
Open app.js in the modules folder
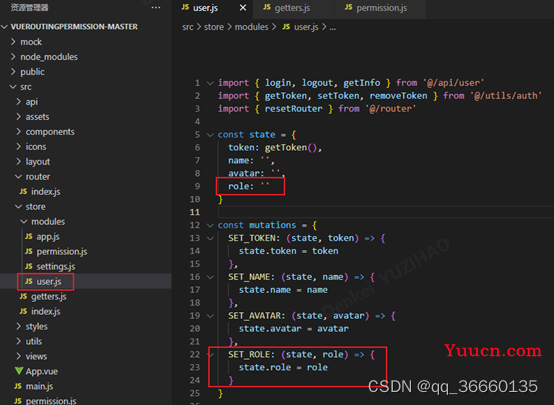coord(48,236)
